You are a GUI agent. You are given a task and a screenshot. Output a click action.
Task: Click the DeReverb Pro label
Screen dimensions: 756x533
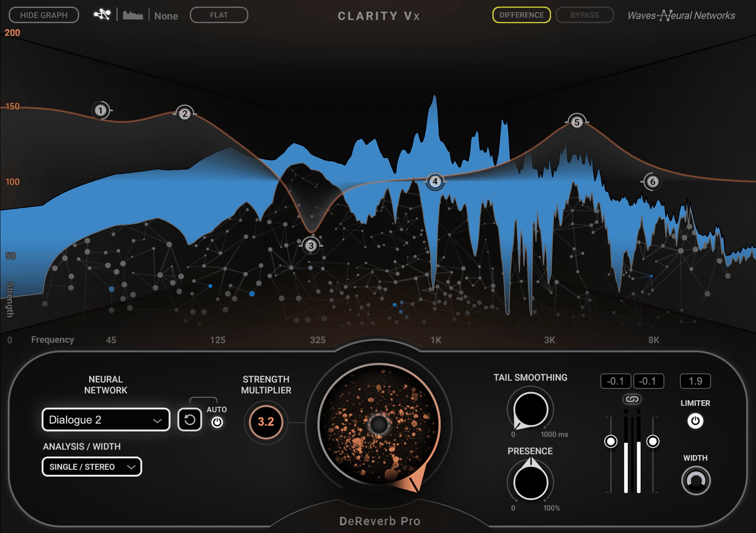tap(380, 521)
